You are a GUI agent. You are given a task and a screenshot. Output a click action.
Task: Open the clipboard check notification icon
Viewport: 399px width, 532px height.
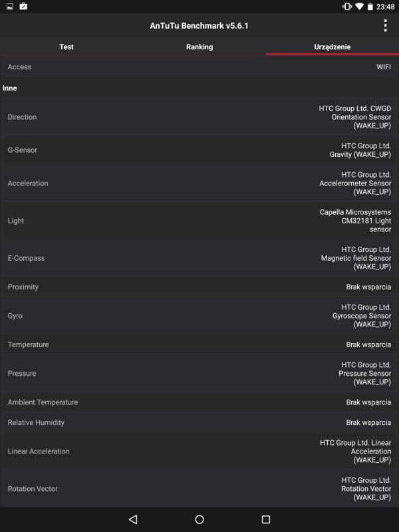click(x=23, y=6)
